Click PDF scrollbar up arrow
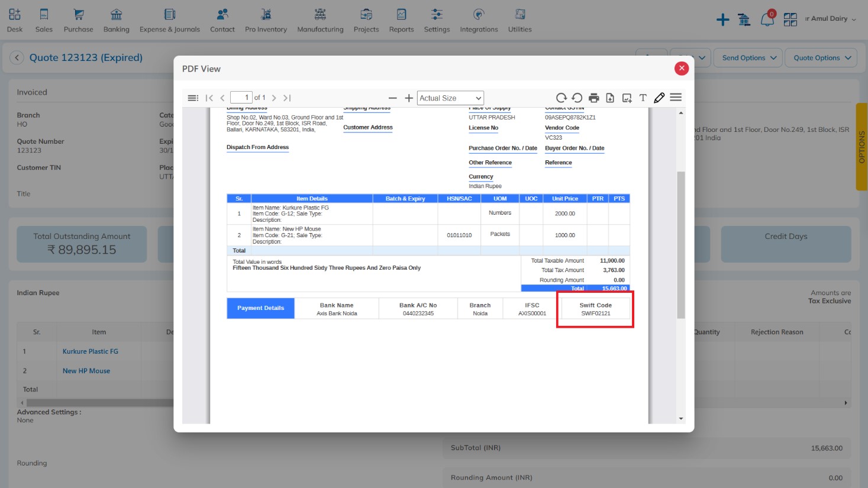The image size is (868, 488). (x=680, y=112)
